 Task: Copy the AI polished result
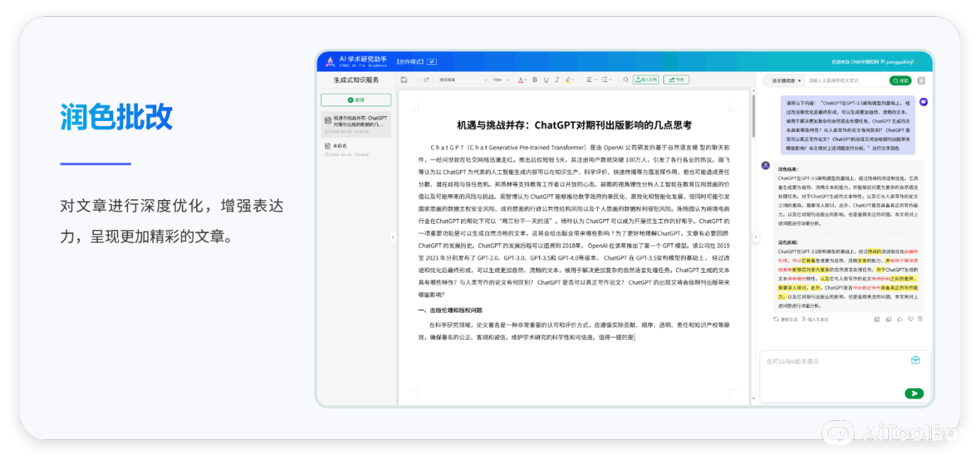pos(889,319)
